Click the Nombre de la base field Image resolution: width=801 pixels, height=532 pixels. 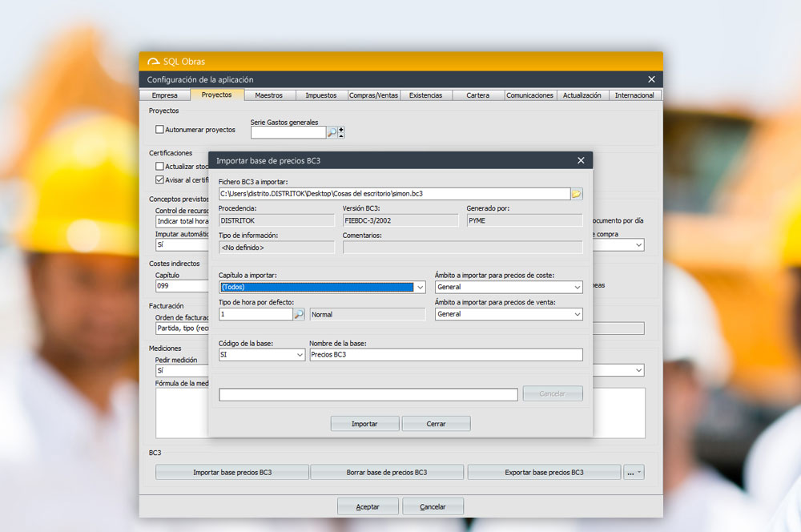click(x=445, y=355)
